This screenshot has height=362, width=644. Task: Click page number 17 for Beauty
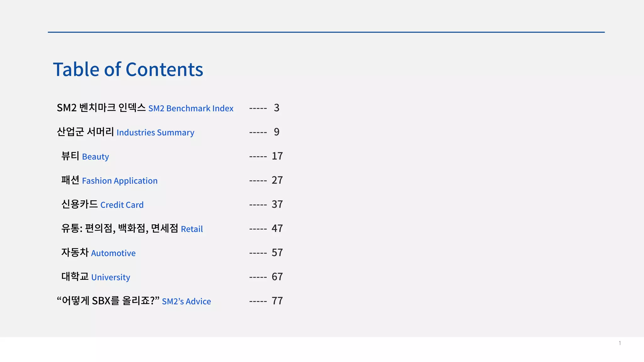[x=277, y=156]
